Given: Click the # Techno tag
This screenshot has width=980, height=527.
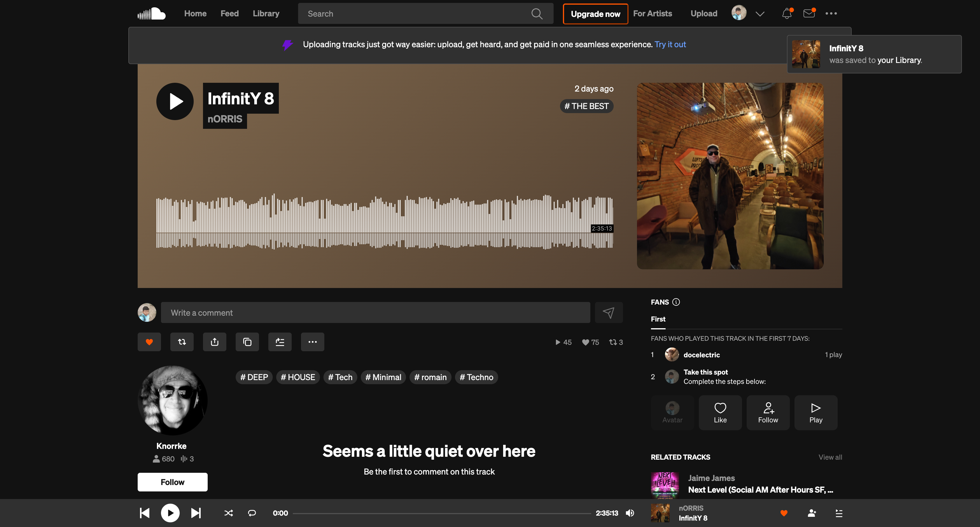Looking at the screenshot, I should [476, 377].
